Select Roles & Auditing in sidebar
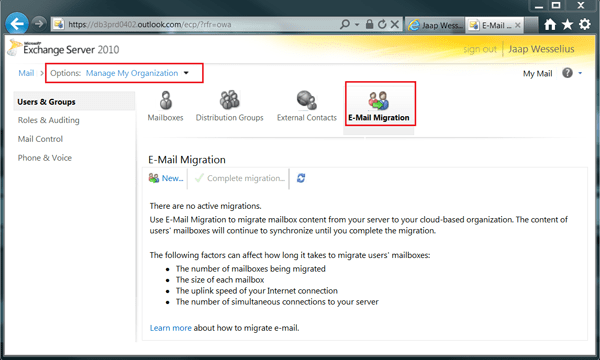 point(49,120)
